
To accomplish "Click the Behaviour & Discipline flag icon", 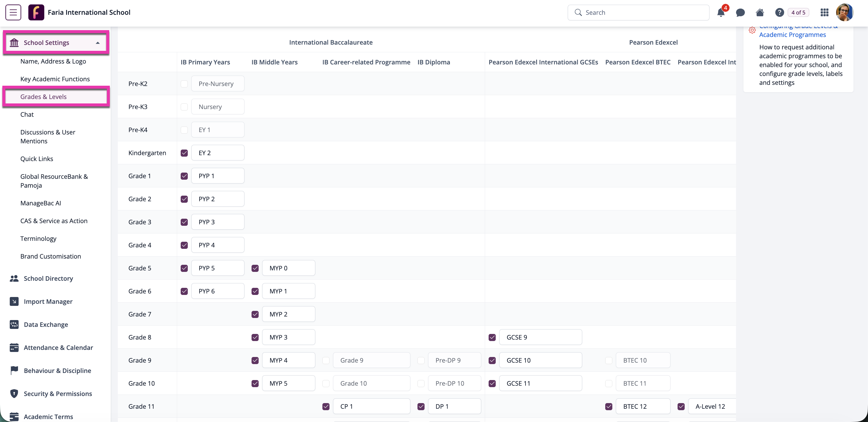I will (14, 370).
